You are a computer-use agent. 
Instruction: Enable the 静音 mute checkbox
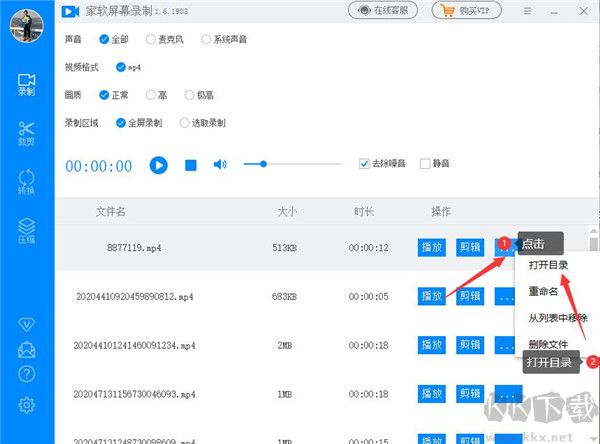tap(425, 164)
